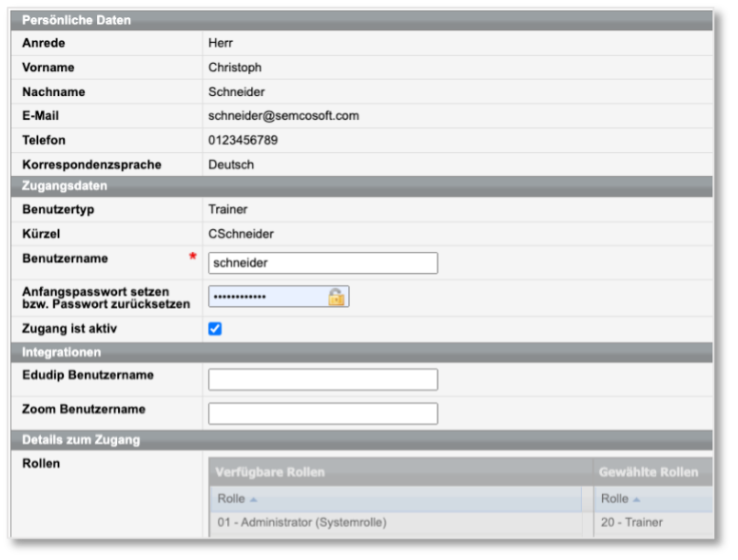Click into the Anfangspasswort password field
This screenshot has width=738, height=560.
[266, 297]
